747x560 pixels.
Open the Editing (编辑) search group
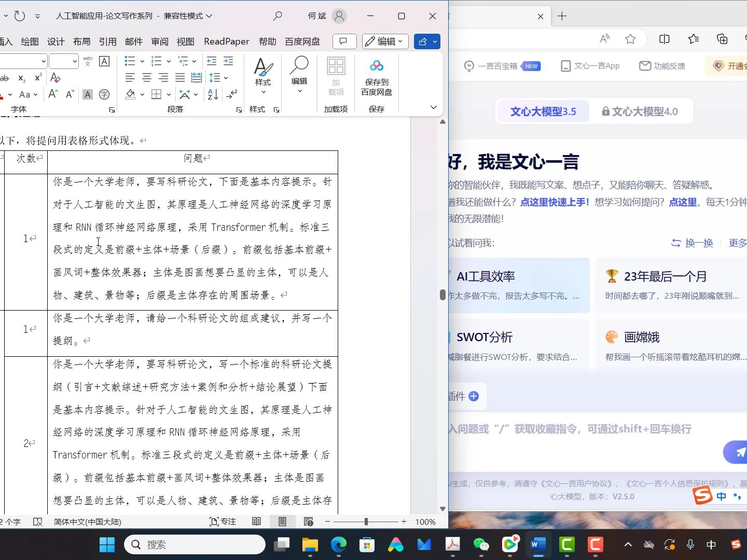299,76
